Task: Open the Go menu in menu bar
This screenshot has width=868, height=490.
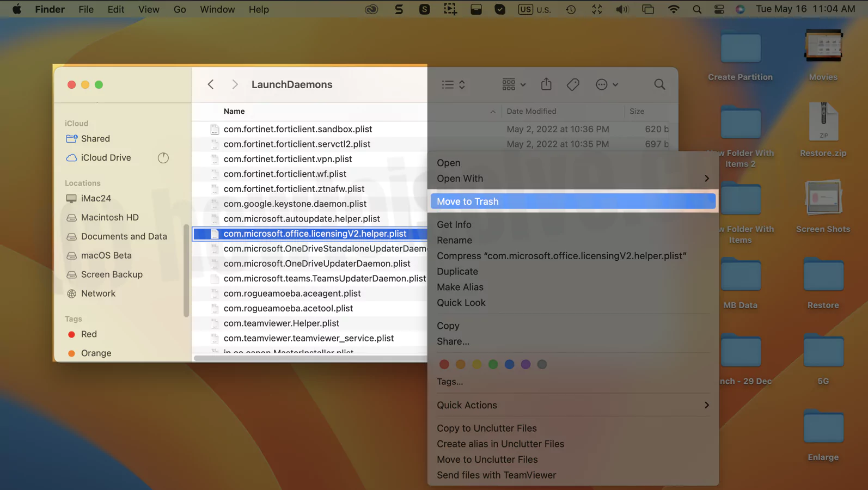Action: coord(180,9)
